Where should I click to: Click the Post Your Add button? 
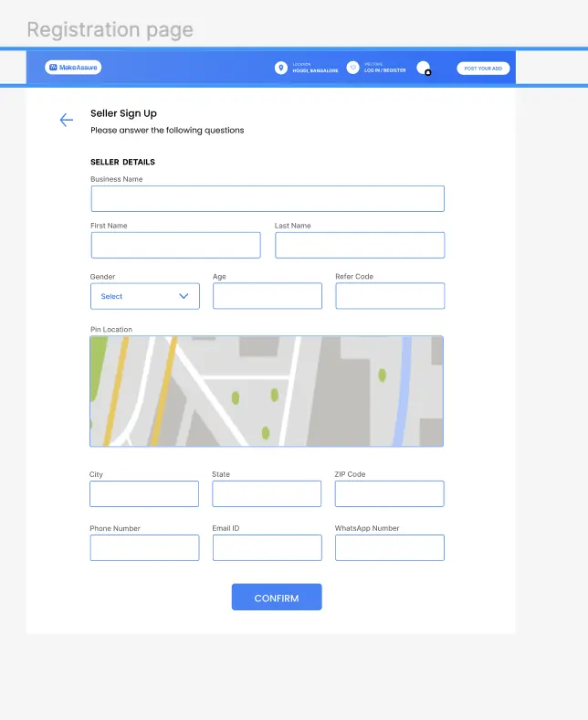(x=483, y=68)
